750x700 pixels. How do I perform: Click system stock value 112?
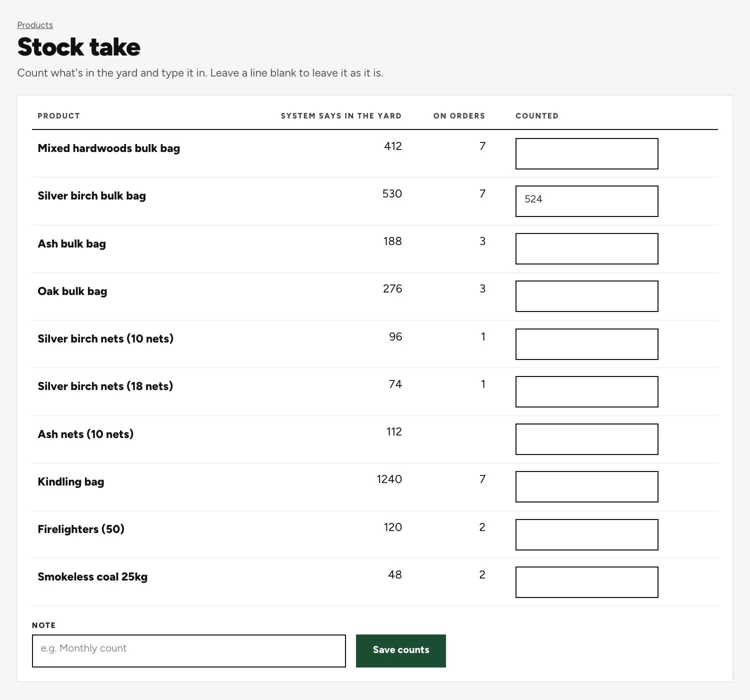pos(394,432)
